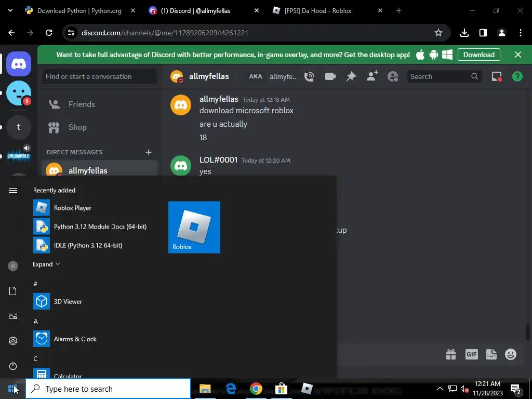Expand the Recently added list
The image size is (532, 399).
click(46, 264)
